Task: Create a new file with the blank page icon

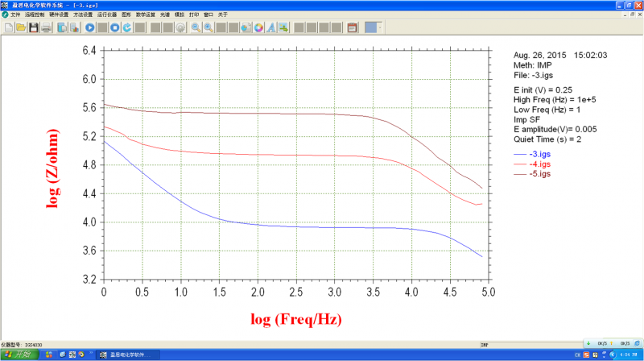Action: (9, 27)
